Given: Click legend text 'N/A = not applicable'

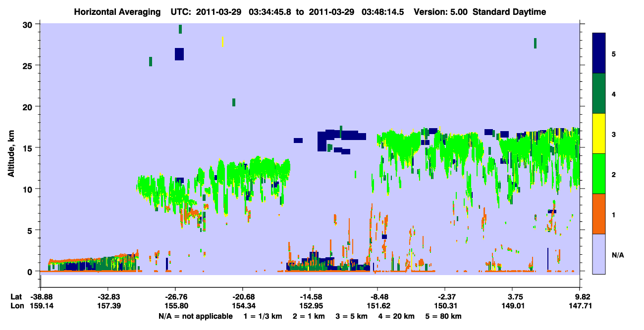Looking at the screenshot, I should 195,316.
